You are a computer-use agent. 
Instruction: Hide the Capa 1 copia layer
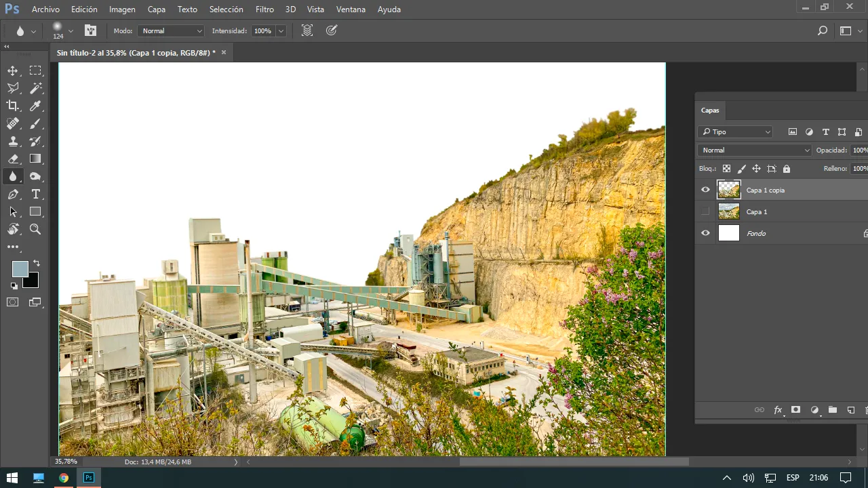(x=705, y=190)
